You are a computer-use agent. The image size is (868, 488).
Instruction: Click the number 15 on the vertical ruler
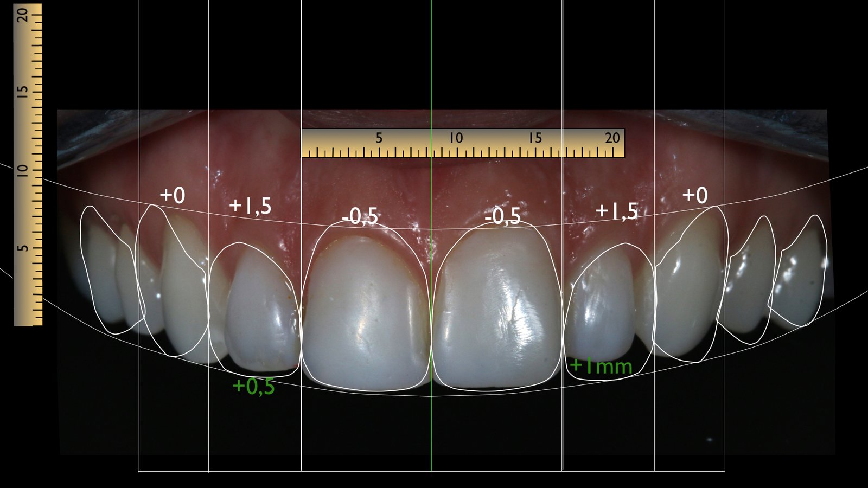(22, 92)
